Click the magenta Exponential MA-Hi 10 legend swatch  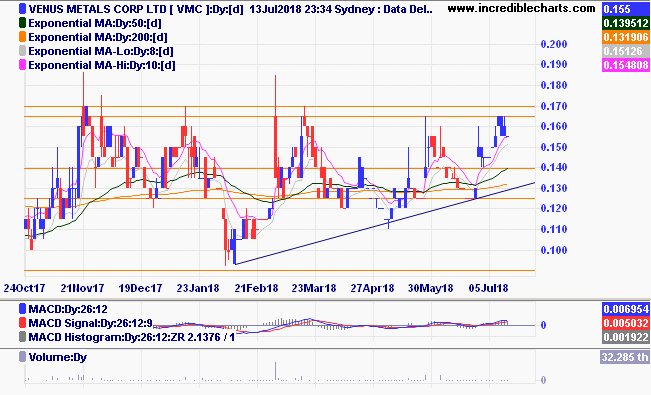pyautogui.click(x=22, y=65)
